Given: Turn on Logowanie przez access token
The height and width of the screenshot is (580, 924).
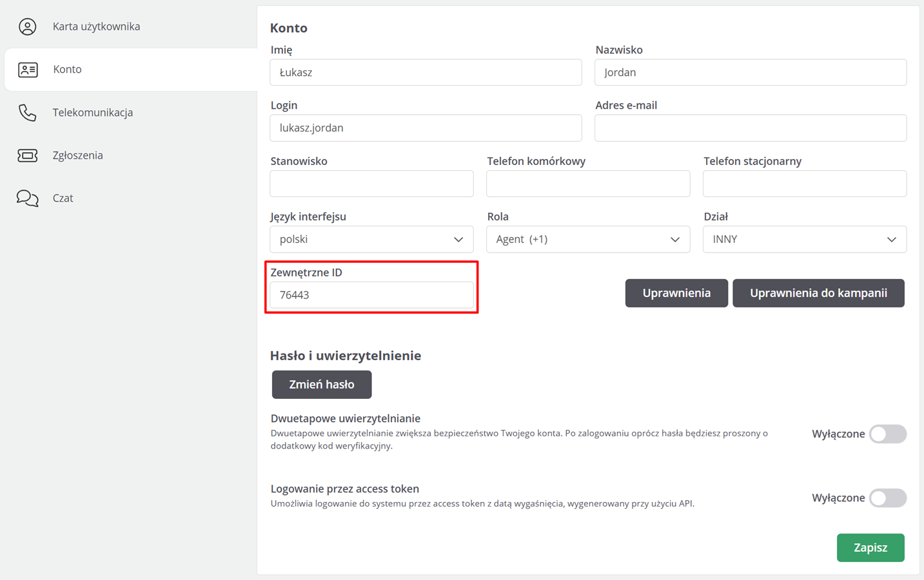Looking at the screenshot, I should point(887,498).
